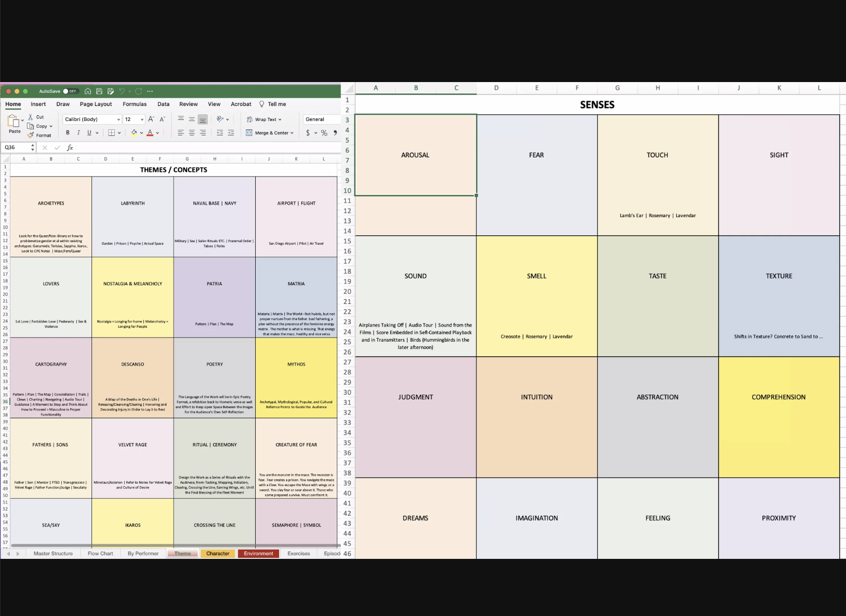The width and height of the screenshot is (846, 616).
Task: Apply the yellow fill color bucket
Action: coord(134,133)
